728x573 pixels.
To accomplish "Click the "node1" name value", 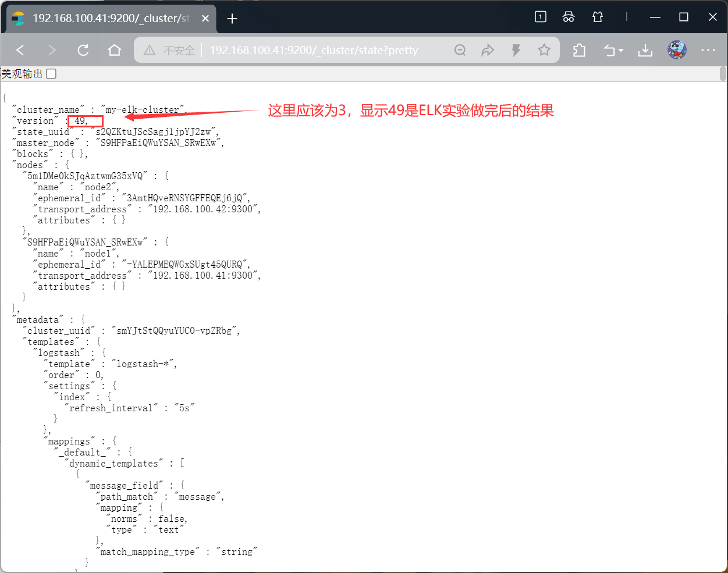I will [x=97, y=254].
